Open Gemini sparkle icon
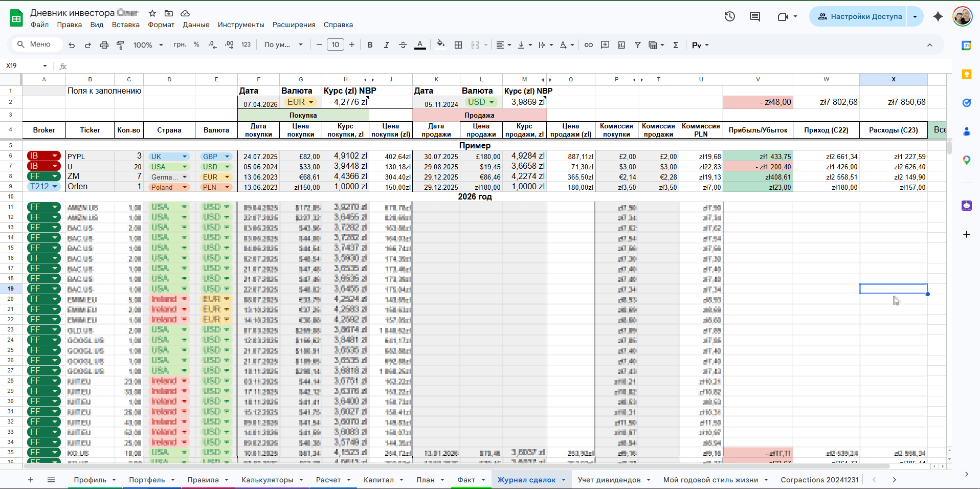The width and height of the screenshot is (980, 489). pyautogui.click(x=938, y=16)
